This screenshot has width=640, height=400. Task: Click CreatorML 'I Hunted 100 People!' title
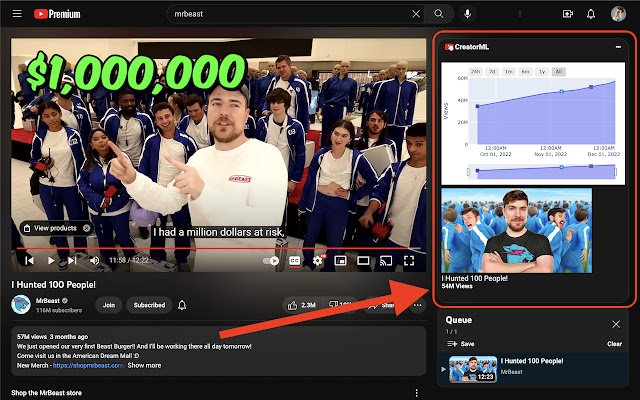tap(475, 278)
